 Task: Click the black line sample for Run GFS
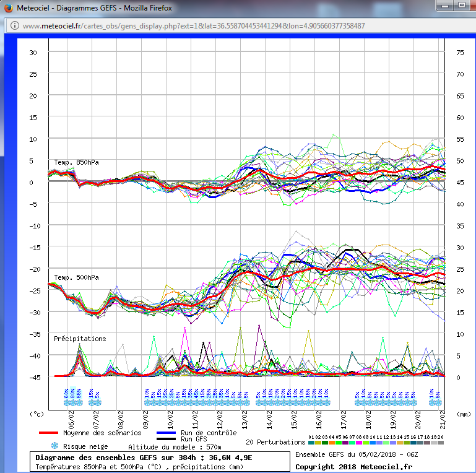(x=166, y=439)
